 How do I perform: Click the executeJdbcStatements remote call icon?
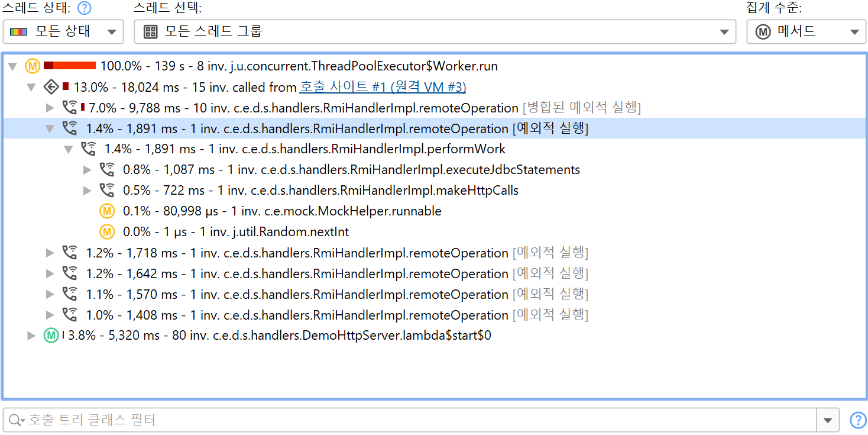[106, 170]
